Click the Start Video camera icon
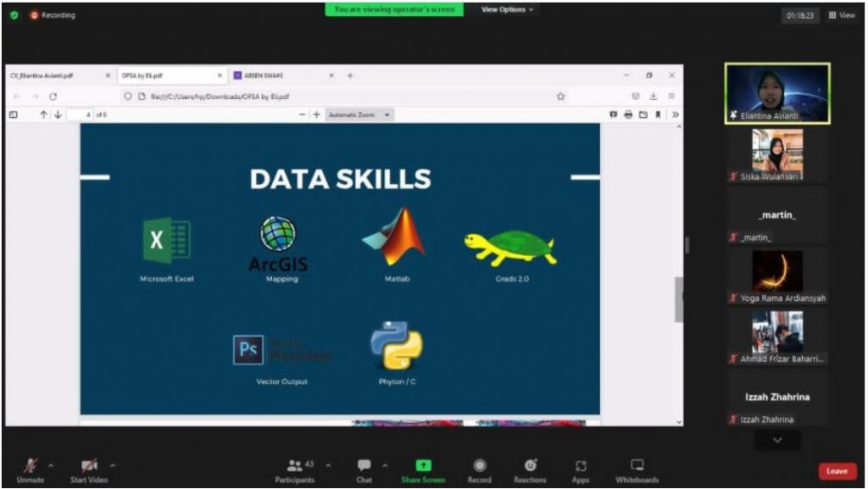Viewport: 868px width, 489px height. pyautogui.click(x=89, y=465)
